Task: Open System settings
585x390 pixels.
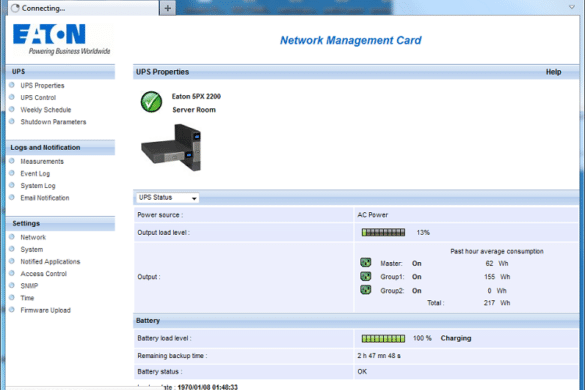Action: point(32,249)
